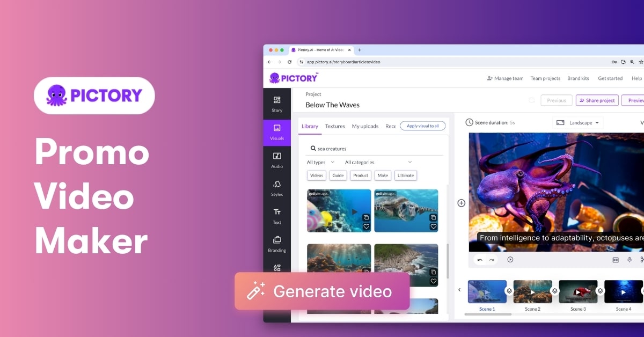This screenshot has width=644, height=337.
Task: Open the Landscape aspect ratio dropdown
Action: [577, 122]
